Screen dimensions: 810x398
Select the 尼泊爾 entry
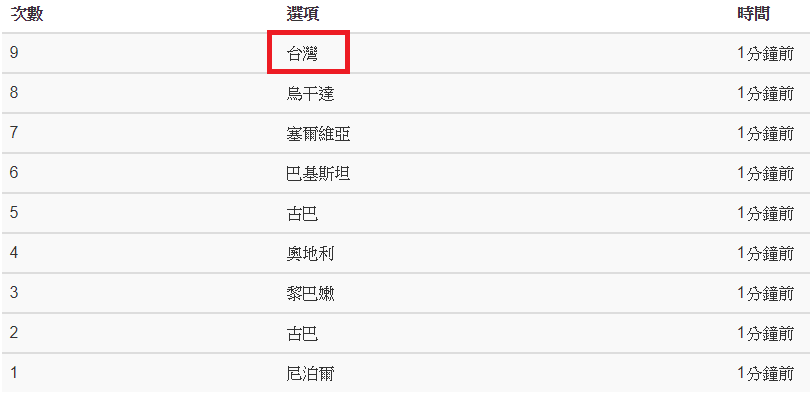[x=310, y=373]
